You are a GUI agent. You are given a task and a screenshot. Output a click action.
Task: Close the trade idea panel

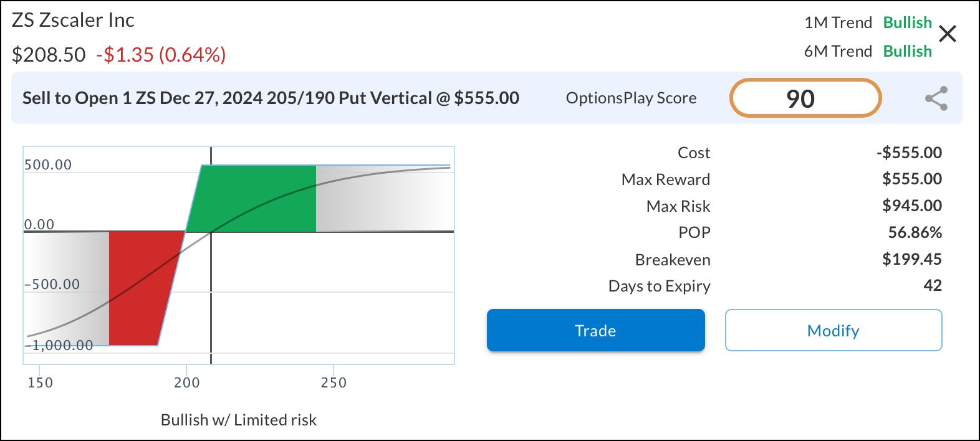[947, 34]
